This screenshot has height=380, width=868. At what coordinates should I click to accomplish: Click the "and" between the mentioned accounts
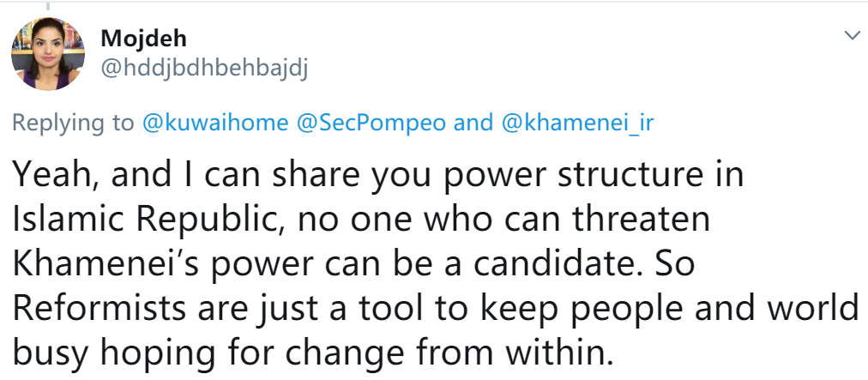(473, 123)
